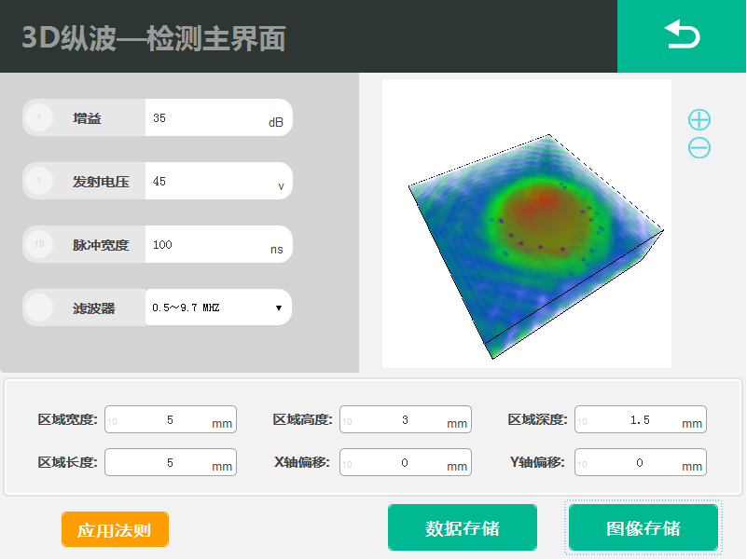Click the 区域深度 input box

[x=640, y=420]
